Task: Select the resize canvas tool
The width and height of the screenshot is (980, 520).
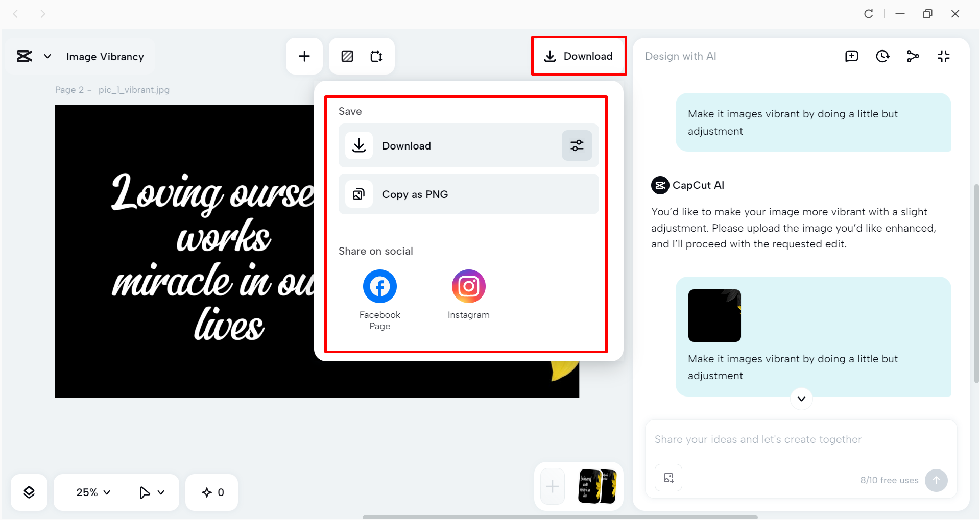Action: (376, 56)
